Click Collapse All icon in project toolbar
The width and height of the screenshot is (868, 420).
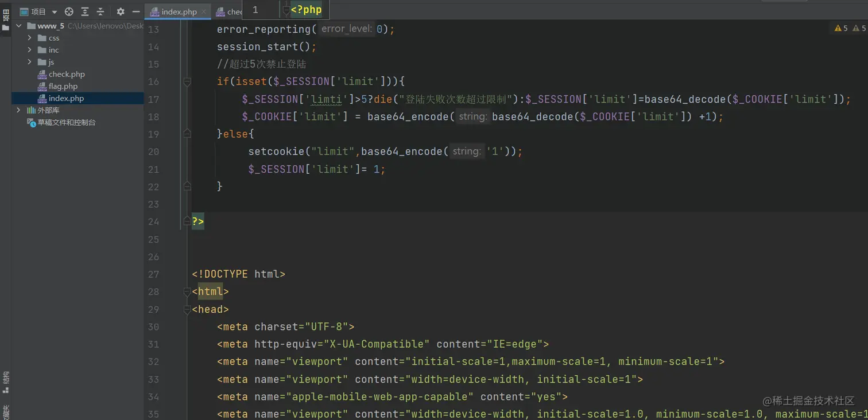[x=100, y=11]
